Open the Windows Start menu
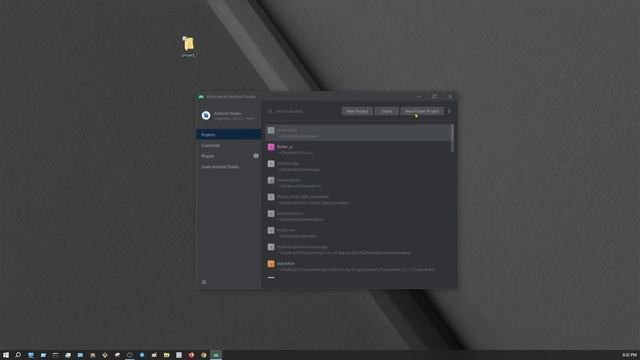Screen dimensions: 640x360 6,355
